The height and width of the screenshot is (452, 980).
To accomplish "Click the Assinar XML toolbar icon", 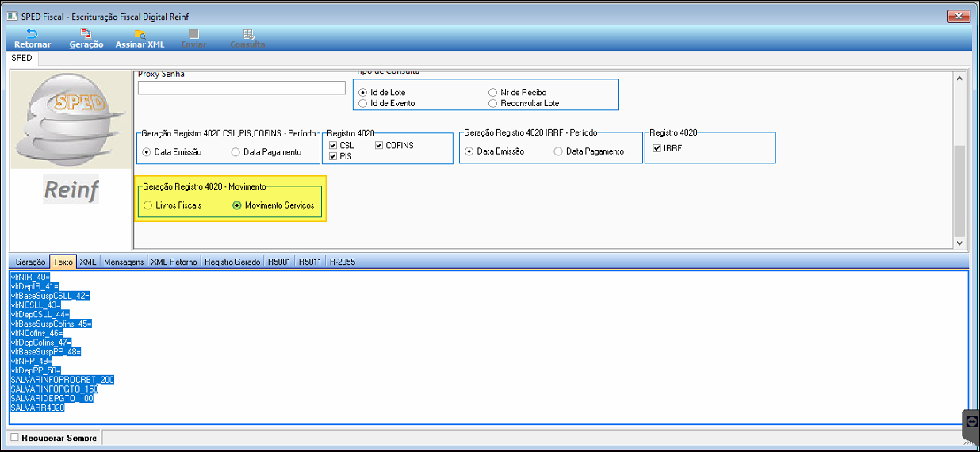I will [140, 34].
